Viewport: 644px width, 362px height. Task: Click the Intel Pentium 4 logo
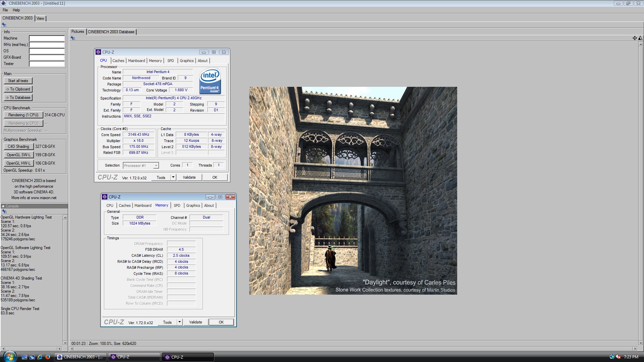[x=210, y=81]
